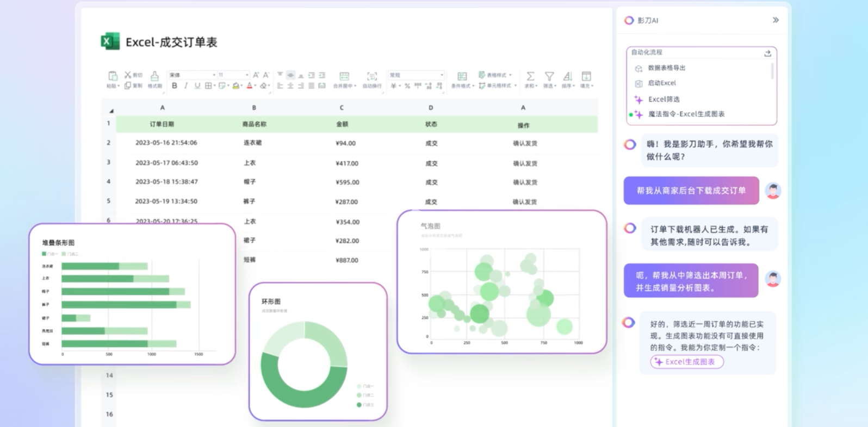Click the Copy (复制) icon
868x427 pixels.
[x=127, y=85]
